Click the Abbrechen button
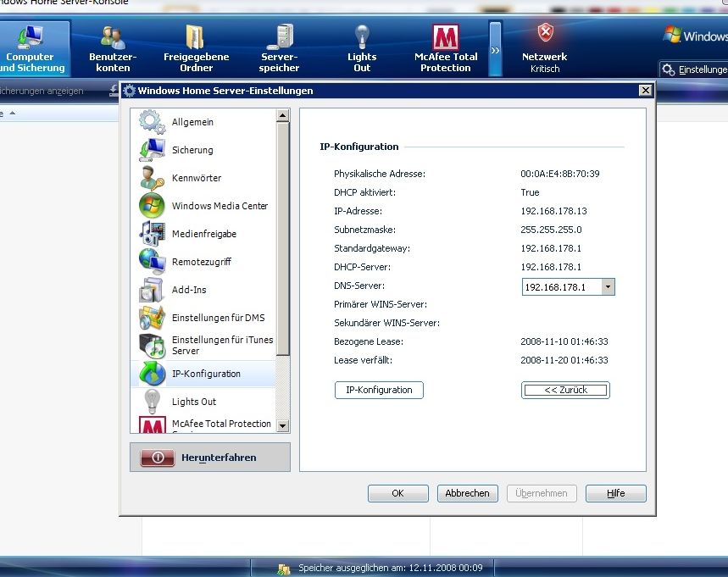Image resolution: width=728 pixels, height=577 pixels. (468, 493)
